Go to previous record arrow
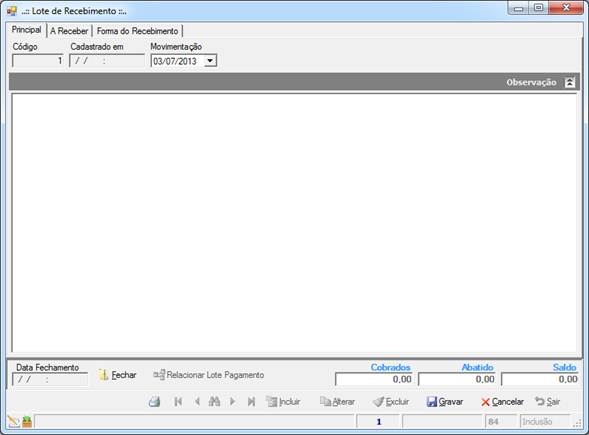This screenshot has height=435, width=589. tap(197, 402)
